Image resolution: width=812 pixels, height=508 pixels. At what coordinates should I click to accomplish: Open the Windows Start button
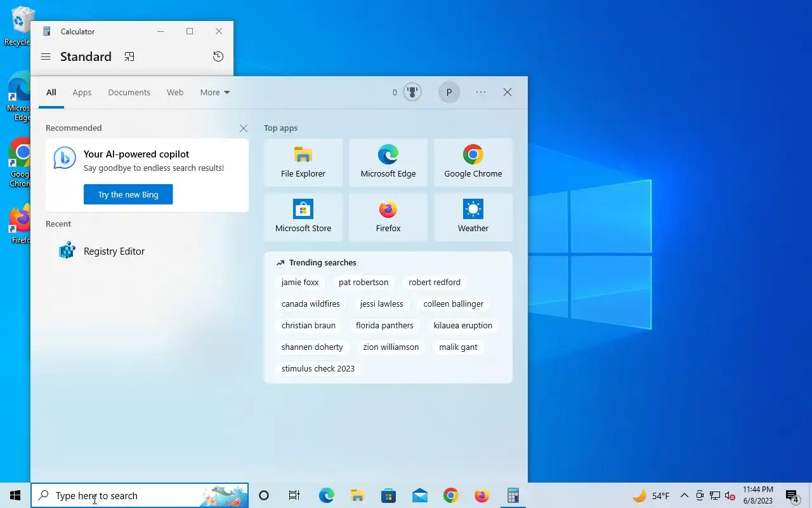click(x=15, y=495)
